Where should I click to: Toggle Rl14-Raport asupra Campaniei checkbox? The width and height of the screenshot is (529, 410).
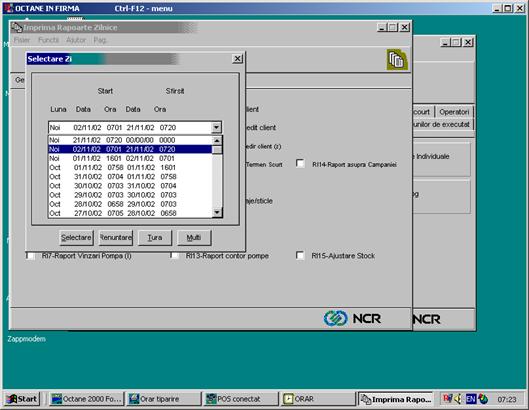tap(300, 164)
